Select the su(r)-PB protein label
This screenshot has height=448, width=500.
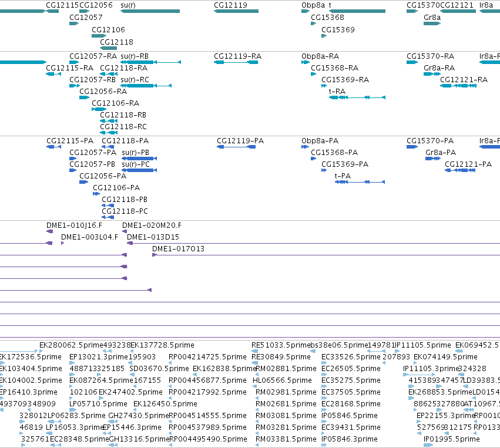(x=135, y=153)
